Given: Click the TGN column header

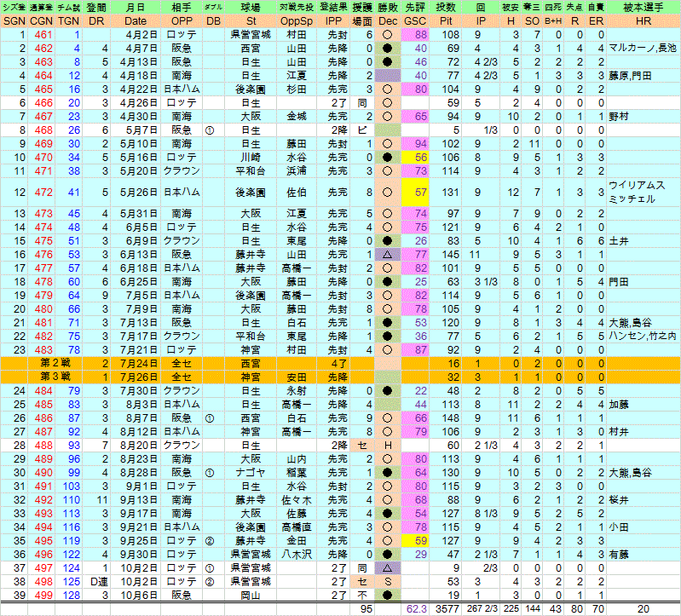Looking at the screenshot, I should [x=69, y=20].
